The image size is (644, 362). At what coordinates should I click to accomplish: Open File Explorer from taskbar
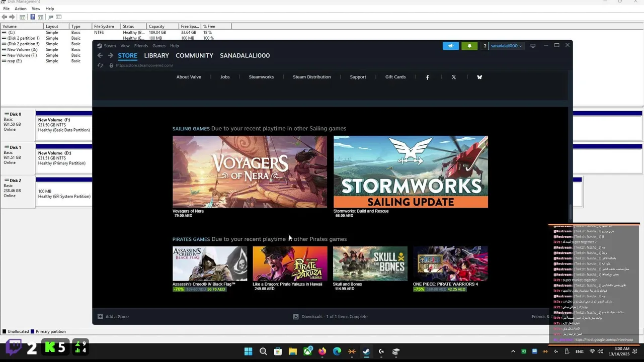pyautogui.click(x=292, y=351)
